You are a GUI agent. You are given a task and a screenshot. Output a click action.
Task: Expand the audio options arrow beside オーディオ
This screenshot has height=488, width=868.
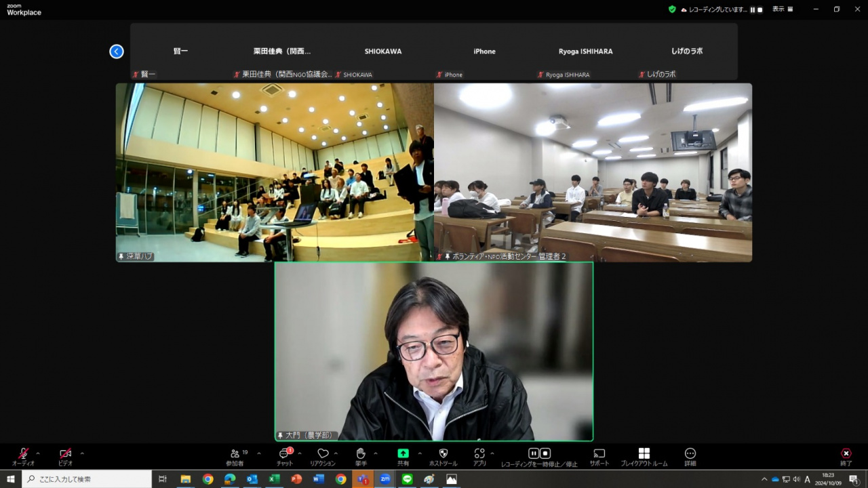[38, 453]
